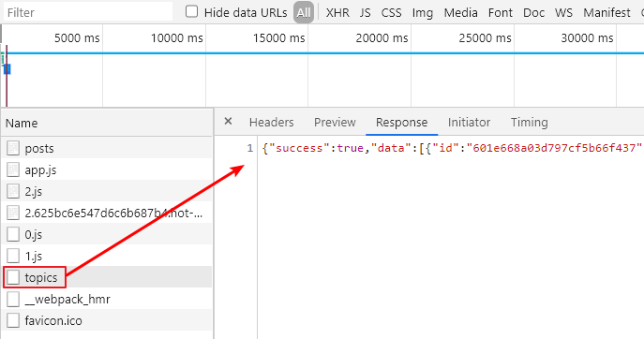Screen dimensions: 644x339
Task: Select the 1.js request row
Action: [x=107, y=256]
